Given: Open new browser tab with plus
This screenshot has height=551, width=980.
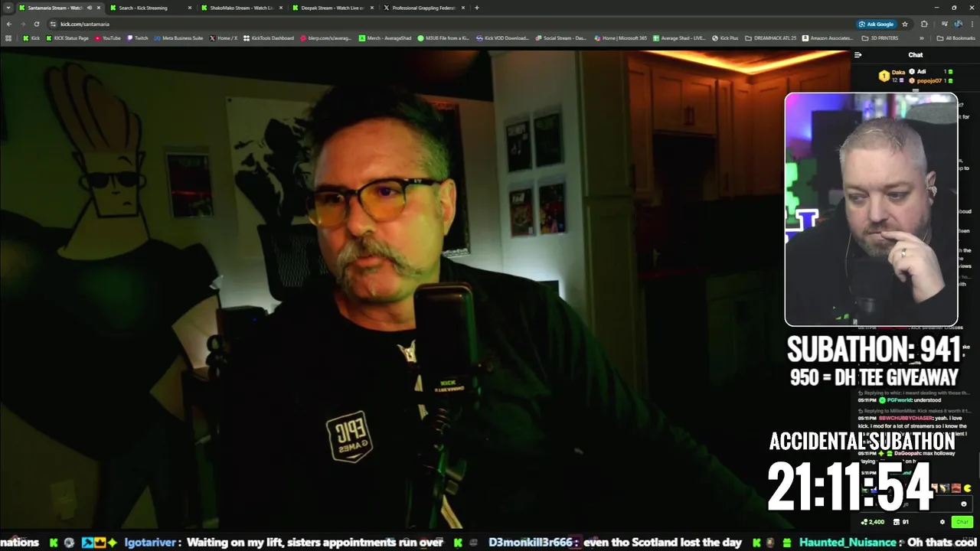Looking at the screenshot, I should coord(476,8).
